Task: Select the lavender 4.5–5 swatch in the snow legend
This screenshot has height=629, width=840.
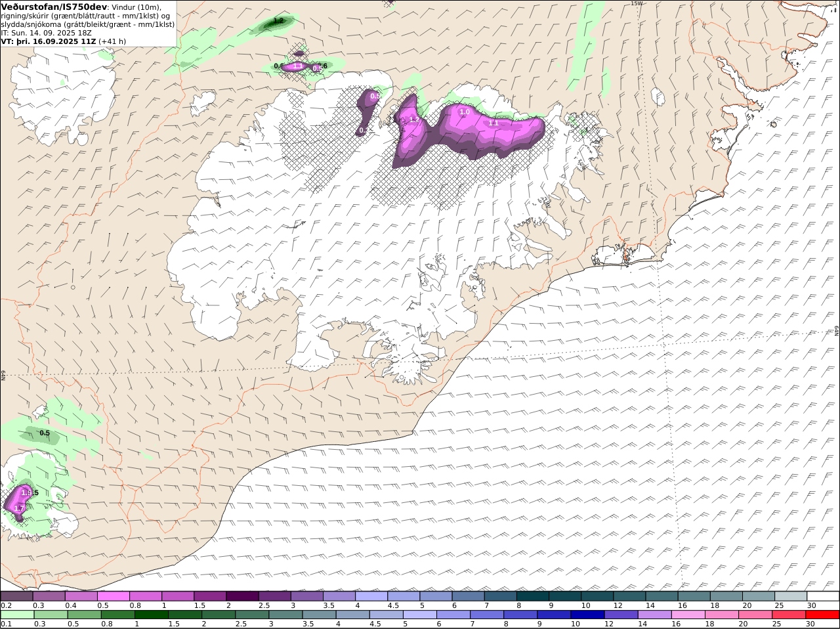Action: (404, 596)
